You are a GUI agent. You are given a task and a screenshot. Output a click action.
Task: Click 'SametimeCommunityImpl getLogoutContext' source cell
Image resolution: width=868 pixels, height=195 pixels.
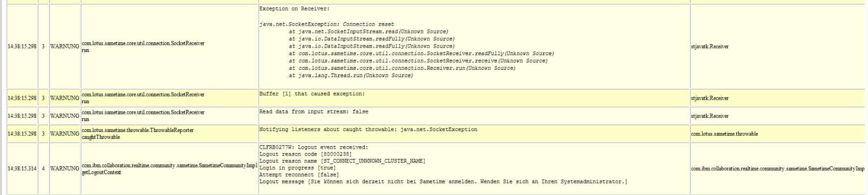[x=169, y=169]
